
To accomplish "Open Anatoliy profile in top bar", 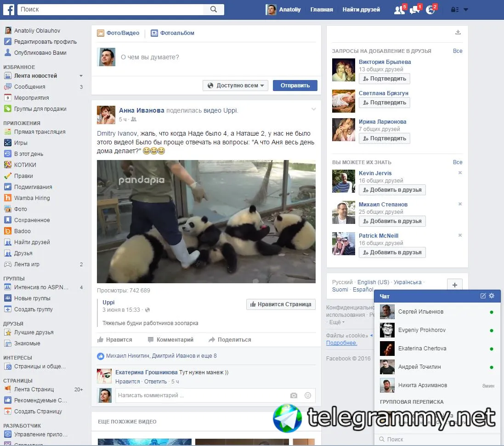I will (283, 10).
